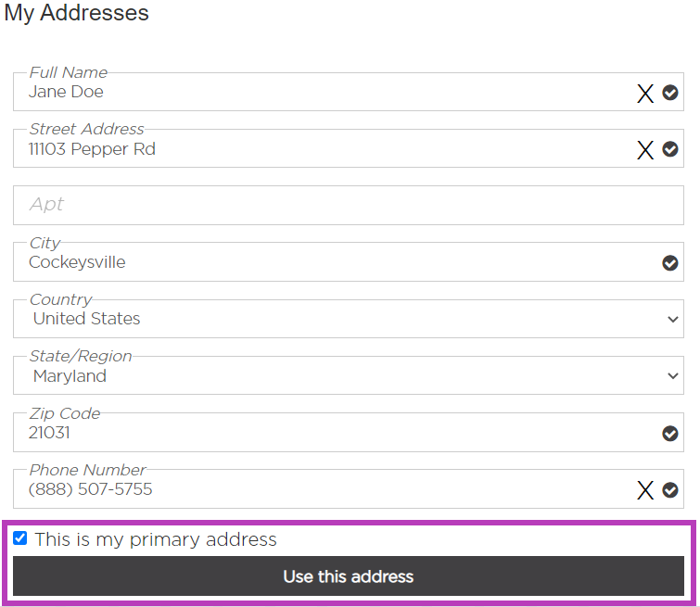Clear the Phone Number field with X
Image resolution: width=700 pixels, height=607 pixels.
[645, 490]
